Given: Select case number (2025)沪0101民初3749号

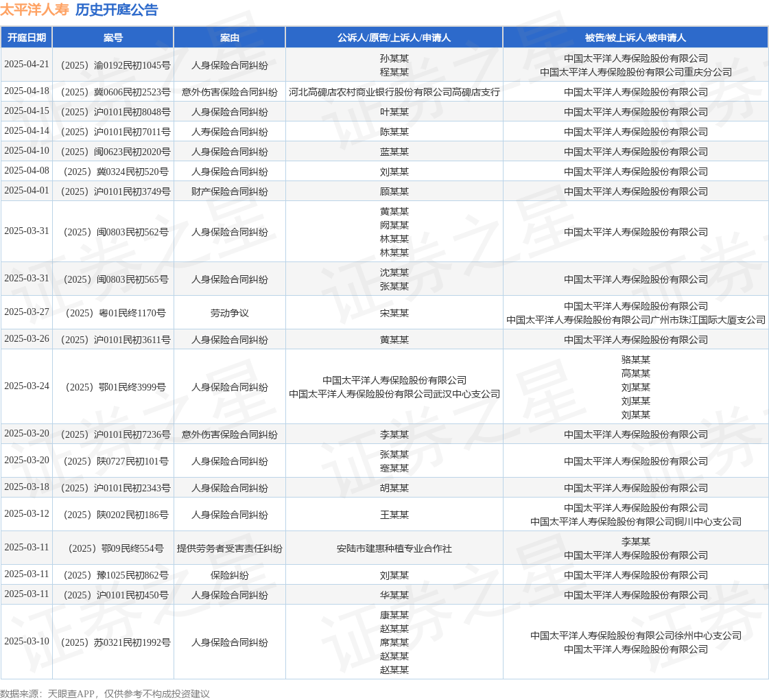Looking at the screenshot, I should (x=115, y=191).
